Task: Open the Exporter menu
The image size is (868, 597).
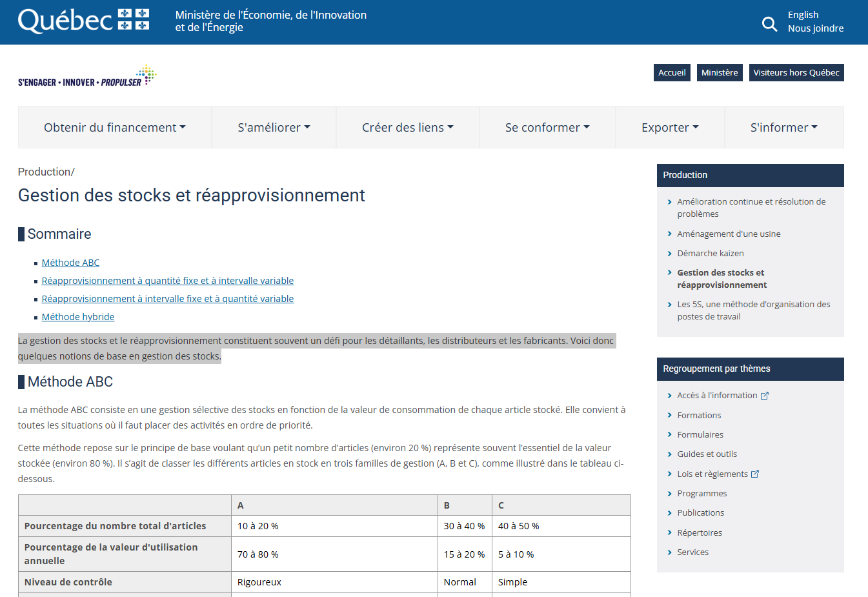Action: [670, 128]
